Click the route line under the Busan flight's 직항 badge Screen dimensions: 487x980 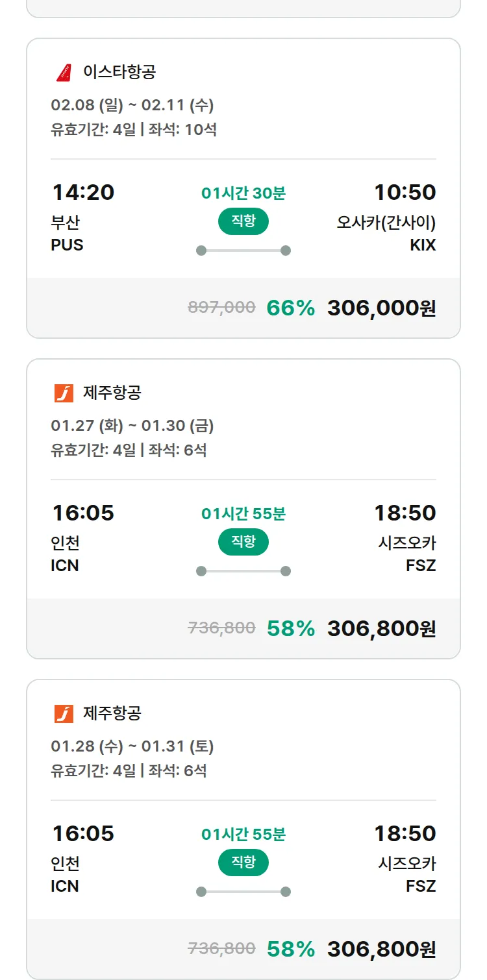243,251
